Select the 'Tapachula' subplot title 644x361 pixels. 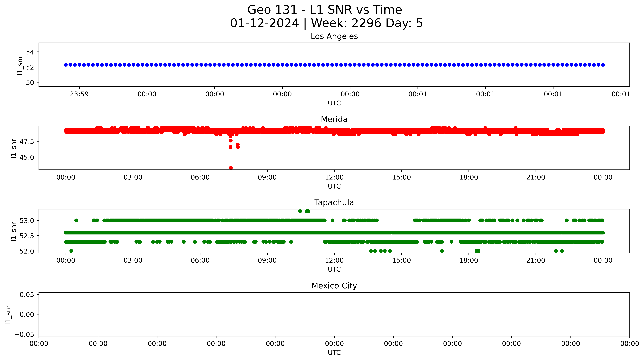click(334, 203)
